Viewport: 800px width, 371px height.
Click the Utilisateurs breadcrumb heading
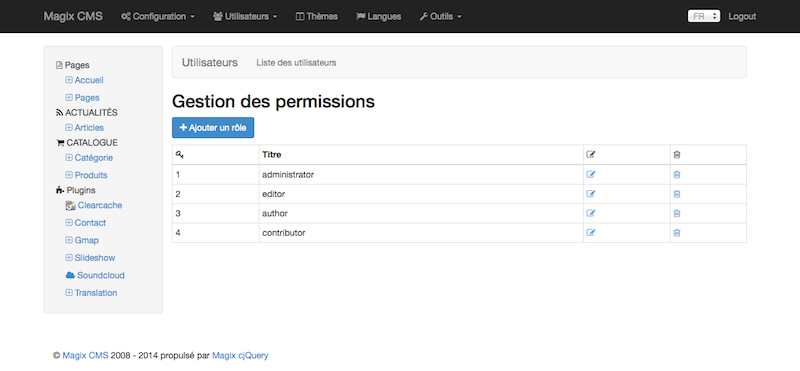pyautogui.click(x=210, y=62)
